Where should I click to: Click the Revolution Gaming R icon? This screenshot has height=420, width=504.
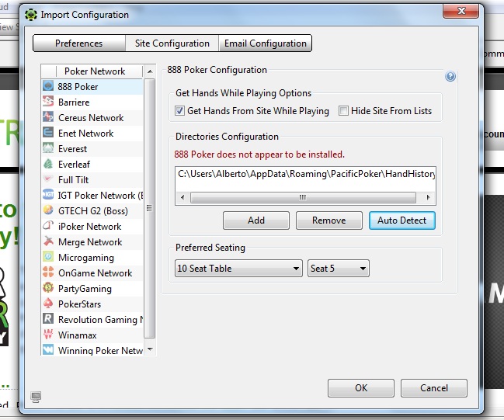click(x=48, y=319)
